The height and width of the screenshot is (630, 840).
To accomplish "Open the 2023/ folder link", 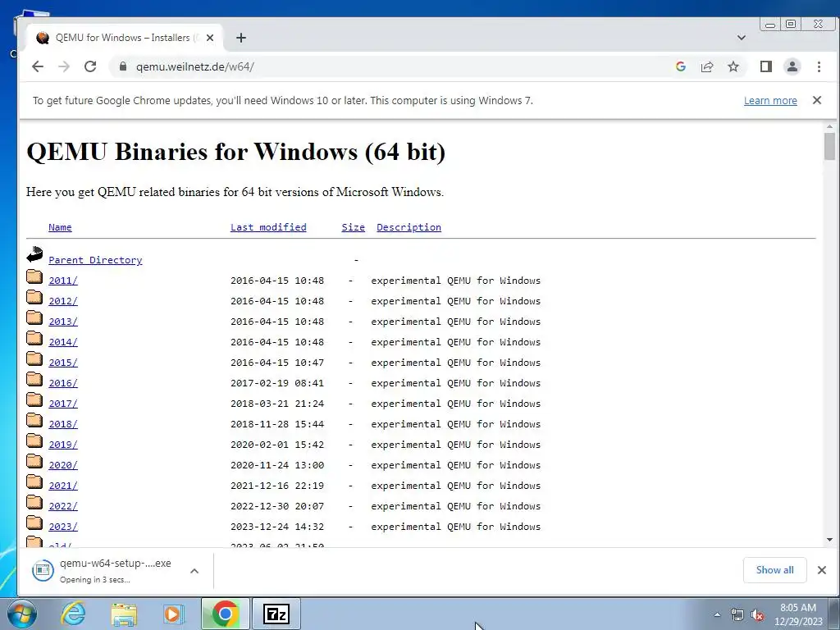I will (x=62, y=527).
